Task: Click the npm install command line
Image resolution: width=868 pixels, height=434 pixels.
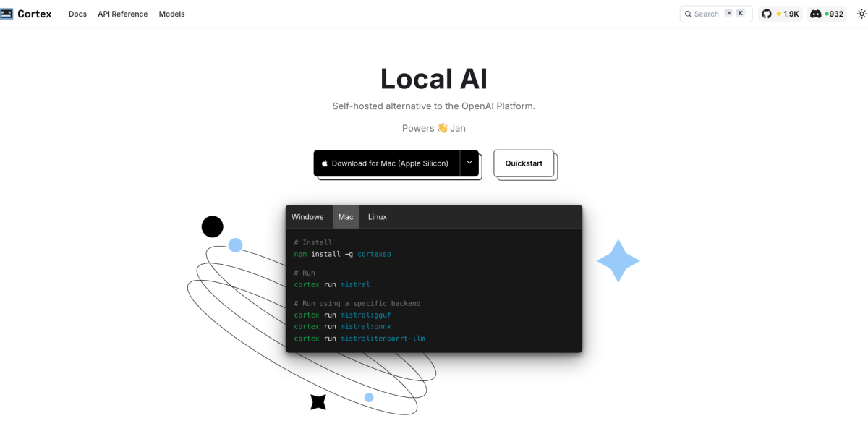Action: point(342,254)
